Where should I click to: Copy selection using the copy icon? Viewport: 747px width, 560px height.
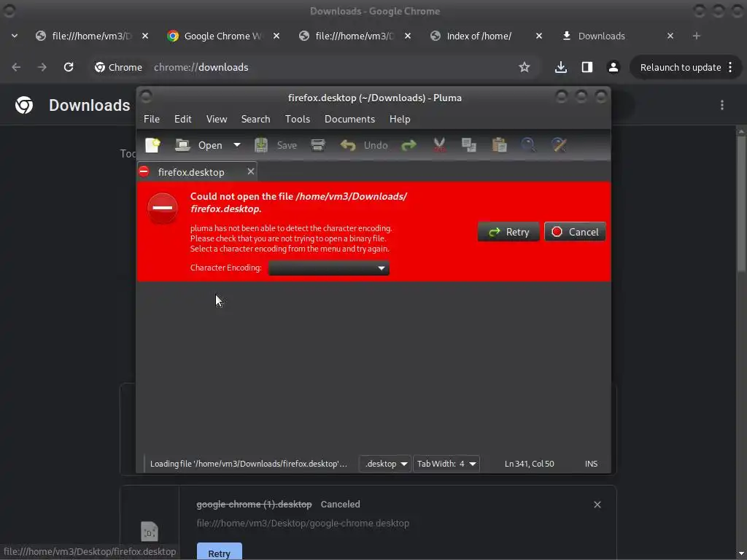[469, 145]
